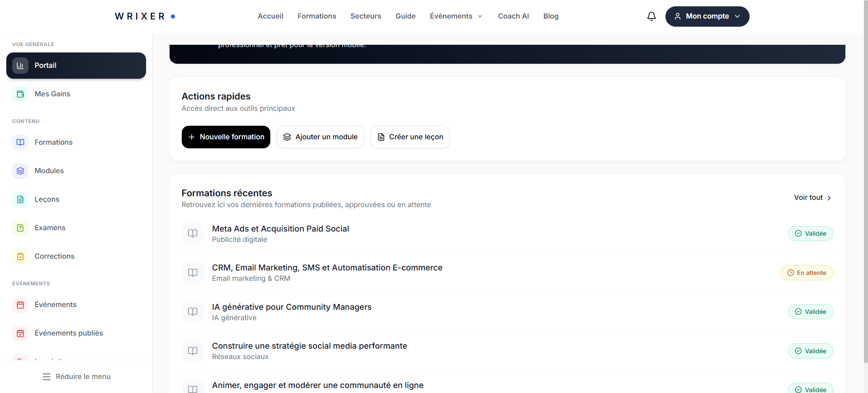
Task: Click the Examens question icon
Action: [20, 228]
